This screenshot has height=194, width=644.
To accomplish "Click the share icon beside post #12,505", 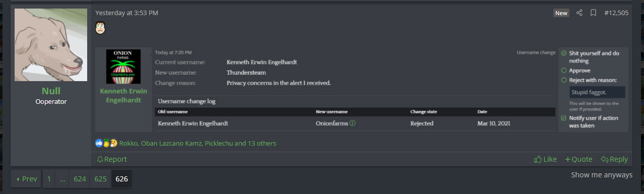I will click(579, 13).
